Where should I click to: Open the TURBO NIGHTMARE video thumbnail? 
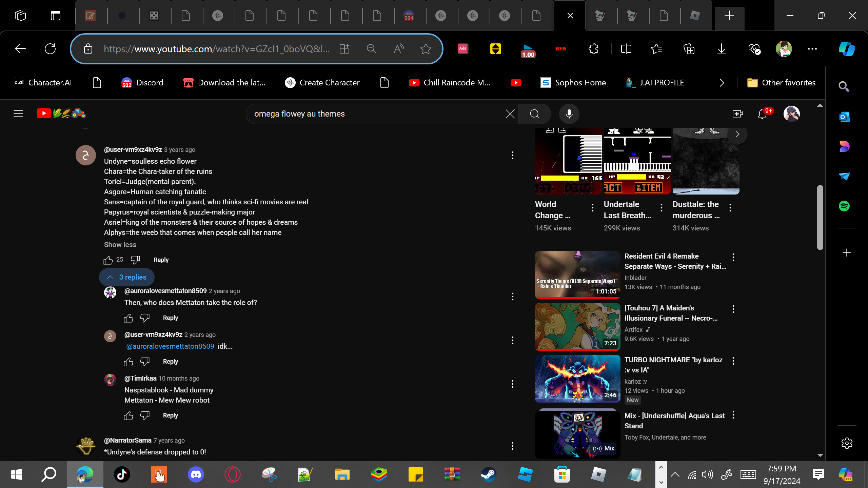tap(577, 379)
